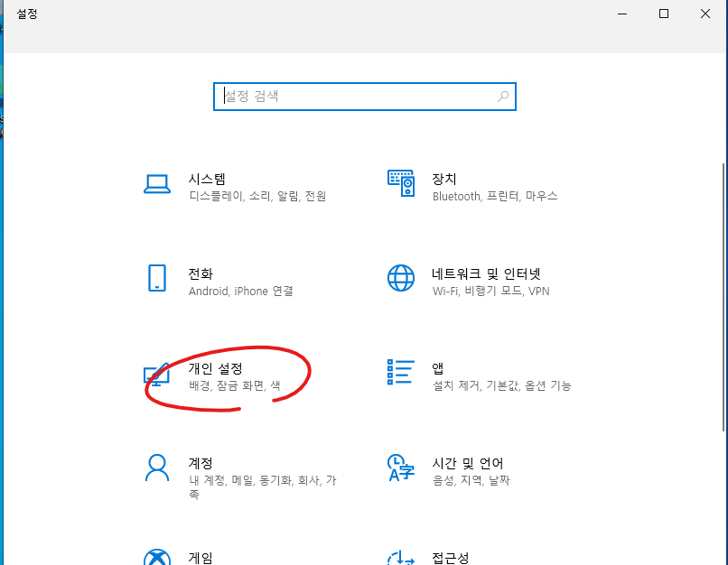Click the text Bluetooth, 프린터, 마우스

tap(495, 196)
